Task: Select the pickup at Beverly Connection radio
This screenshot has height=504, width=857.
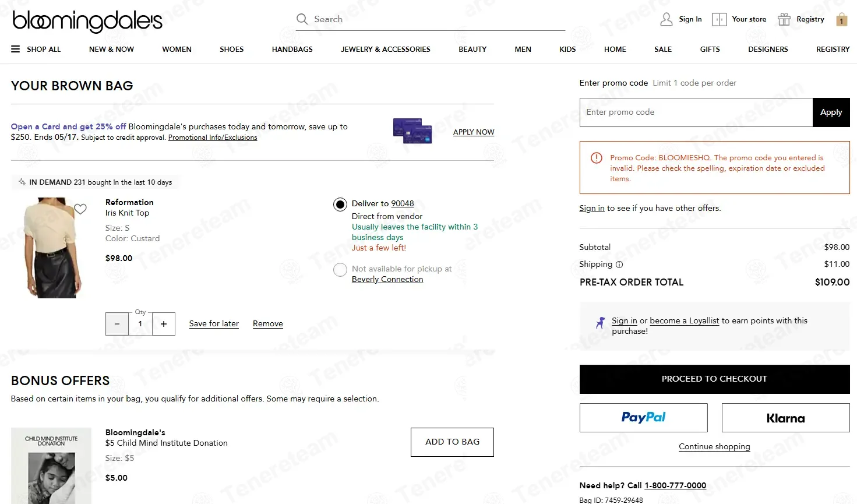Action: (x=340, y=270)
